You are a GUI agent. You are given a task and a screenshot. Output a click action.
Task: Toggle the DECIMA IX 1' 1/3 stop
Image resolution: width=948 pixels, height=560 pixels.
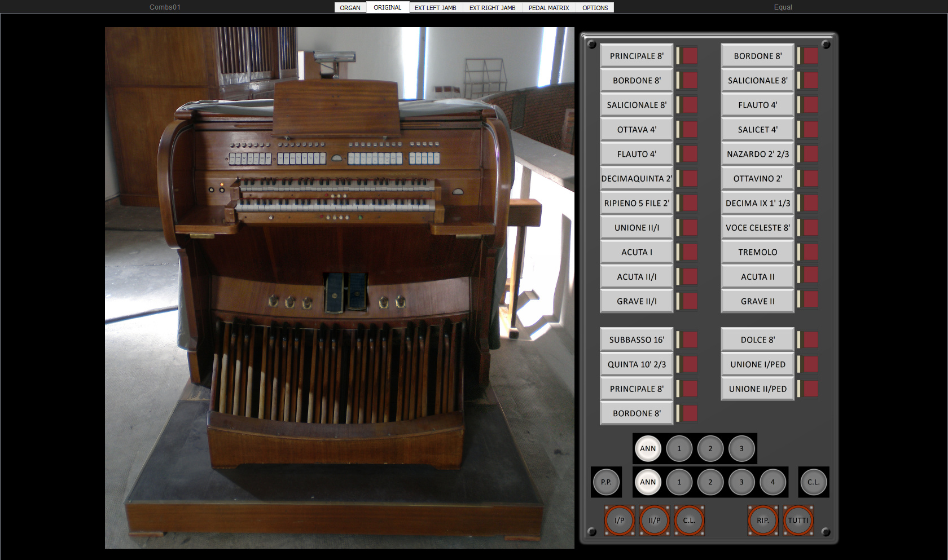pos(757,203)
